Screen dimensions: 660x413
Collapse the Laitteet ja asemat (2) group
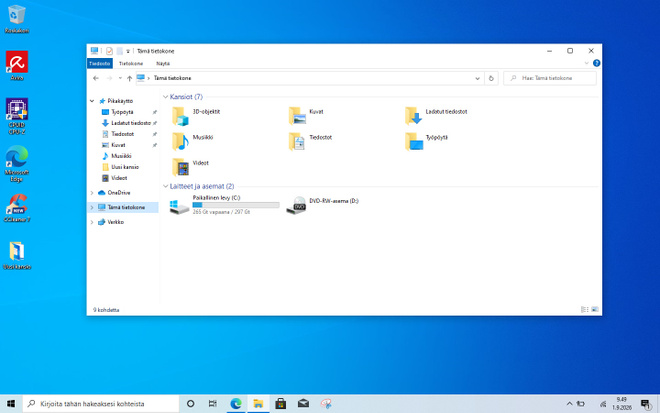point(165,187)
